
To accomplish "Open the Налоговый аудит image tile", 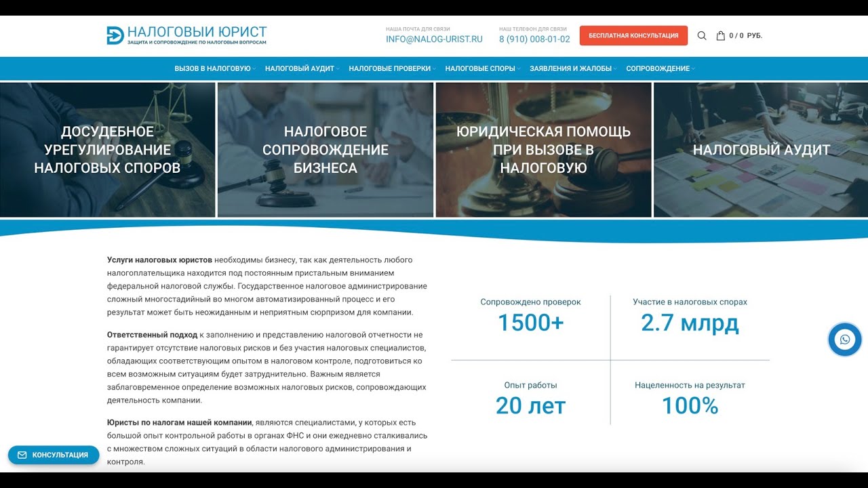I will click(761, 150).
